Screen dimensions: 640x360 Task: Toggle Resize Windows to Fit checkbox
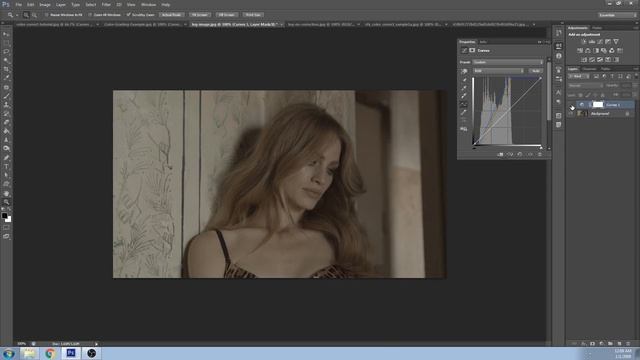coord(47,15)
